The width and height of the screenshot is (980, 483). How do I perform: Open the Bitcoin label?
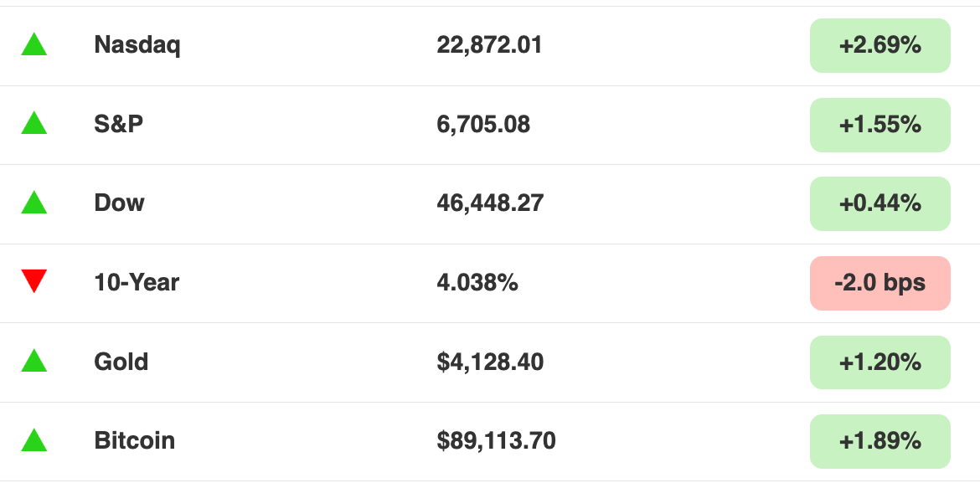tap(134, 440)
